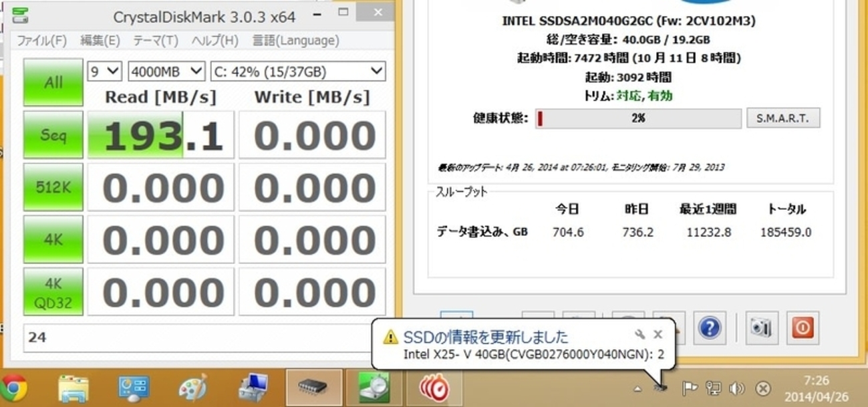Open notification settings via wrench icon
Viewport: 868px width, 407px height.
pos(639,335)
